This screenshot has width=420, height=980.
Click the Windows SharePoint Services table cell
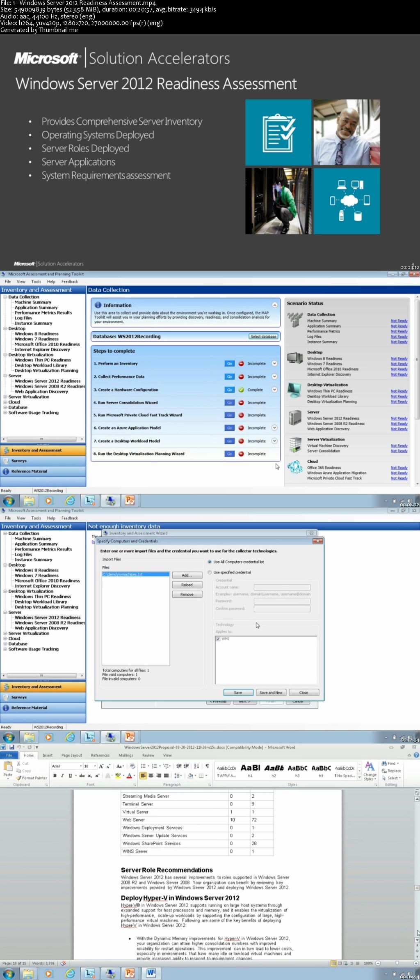point(175,843)
